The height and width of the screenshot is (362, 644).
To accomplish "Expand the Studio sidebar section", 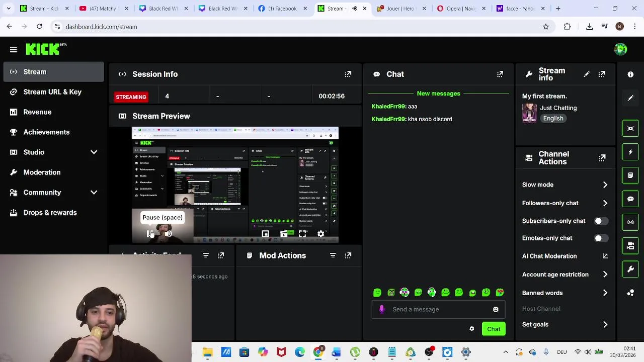I will point(94,152).
